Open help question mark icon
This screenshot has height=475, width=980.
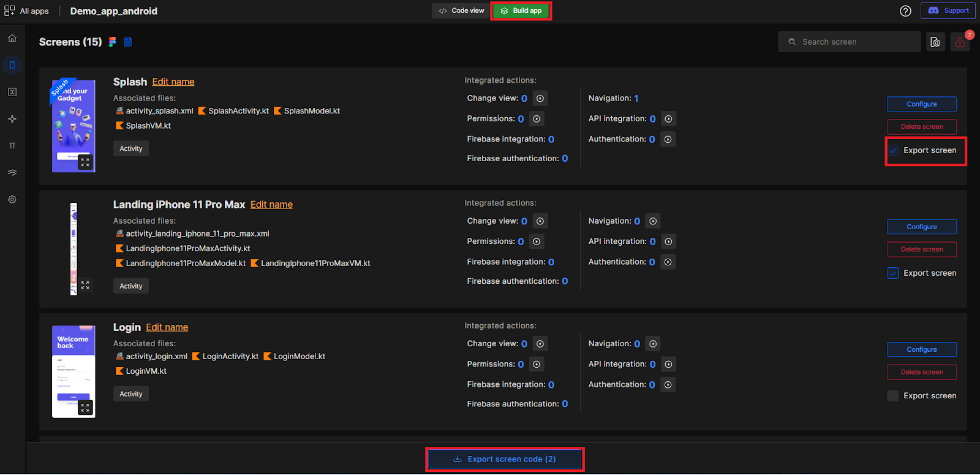(x=905, y=11)
